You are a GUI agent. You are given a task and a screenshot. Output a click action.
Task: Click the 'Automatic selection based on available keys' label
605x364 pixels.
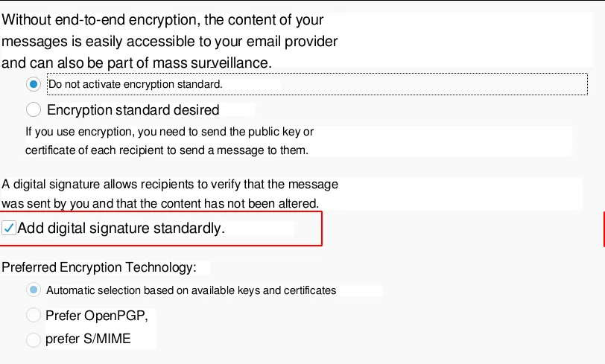point(191,290)
